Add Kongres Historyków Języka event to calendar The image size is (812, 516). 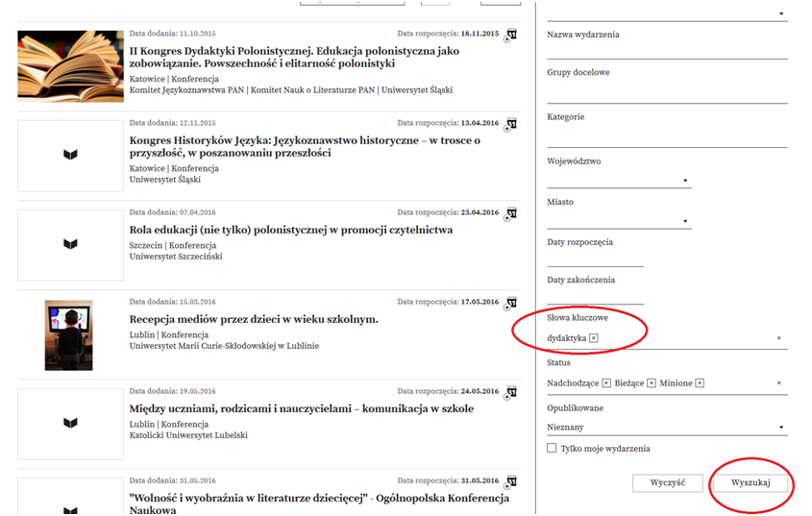click(x=511, y=124)
